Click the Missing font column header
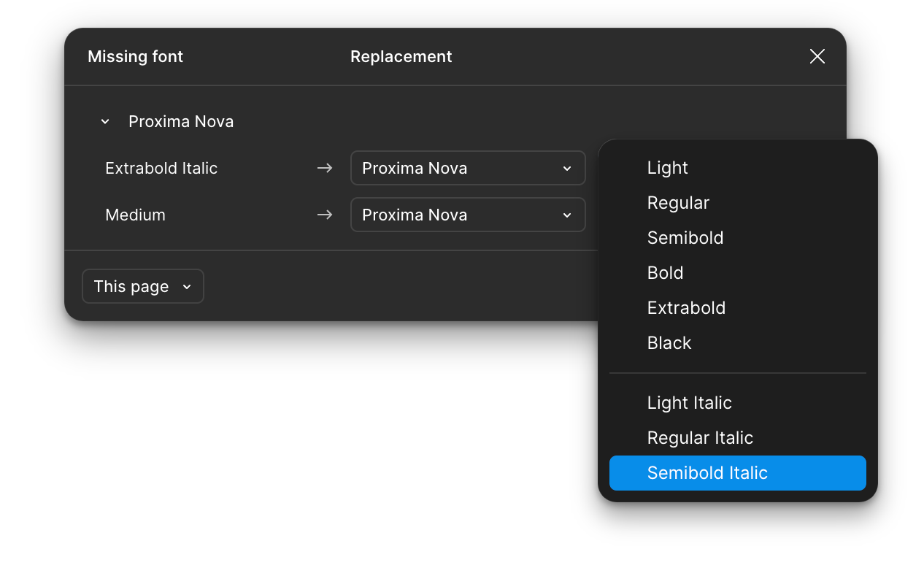The image size is (924, 584). [x=135, y=56]
